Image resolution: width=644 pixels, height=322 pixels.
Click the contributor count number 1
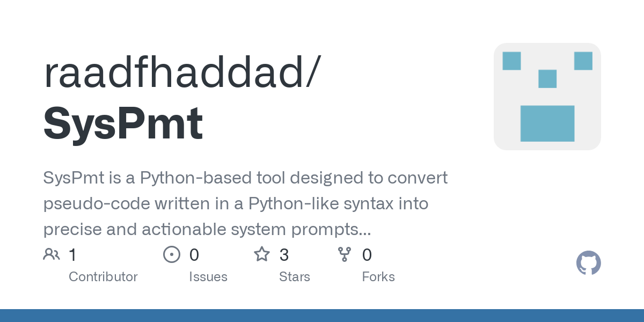tap(72, 255)
